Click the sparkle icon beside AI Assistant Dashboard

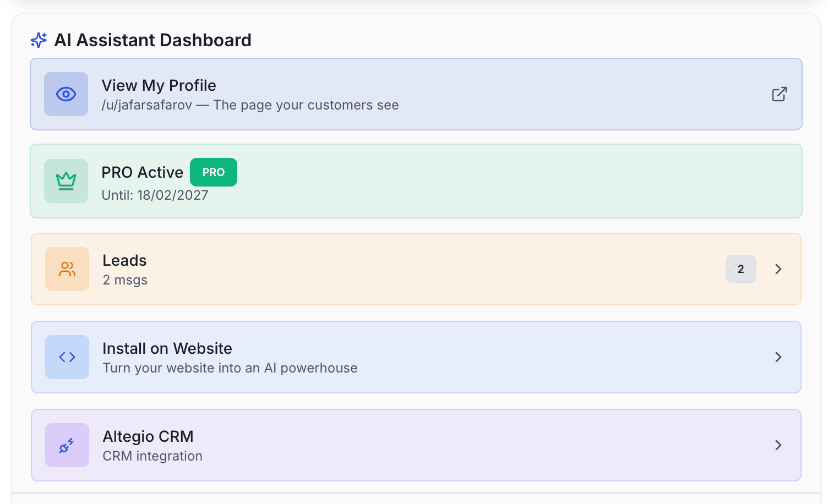click(39, 40)
